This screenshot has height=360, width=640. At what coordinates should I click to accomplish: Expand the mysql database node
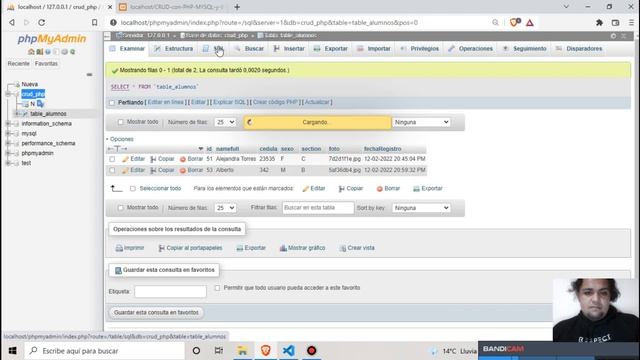click(8, 133)
